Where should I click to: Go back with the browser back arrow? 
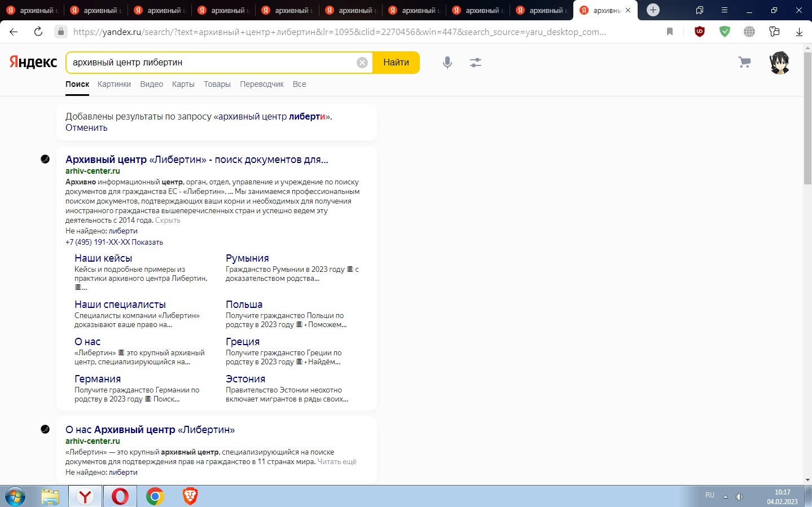(14, 32)
